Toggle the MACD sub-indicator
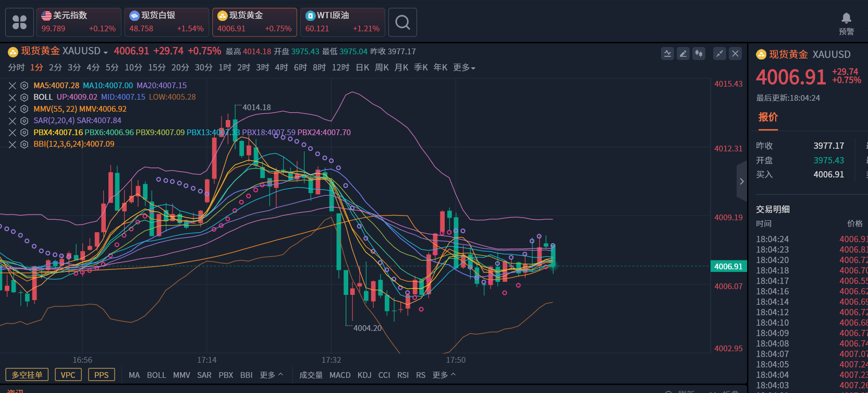Screen dimensions: 868x393 click(340, 375)
